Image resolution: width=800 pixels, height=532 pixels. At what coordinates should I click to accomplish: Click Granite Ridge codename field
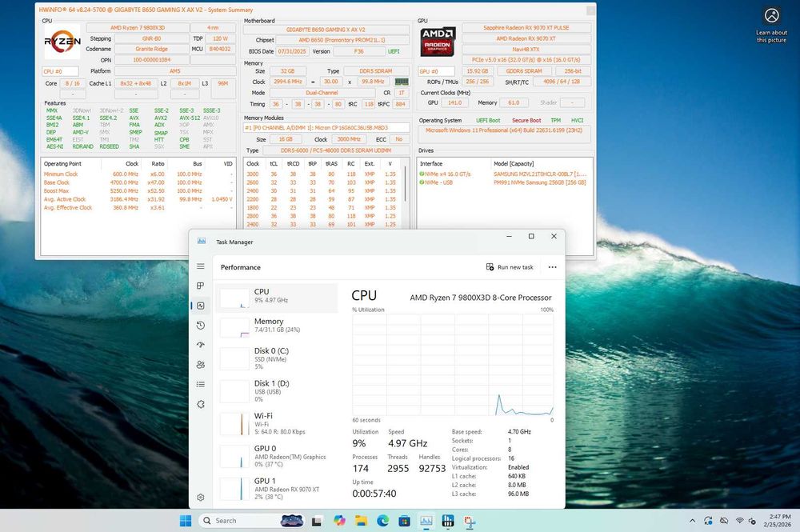[151, 50]
